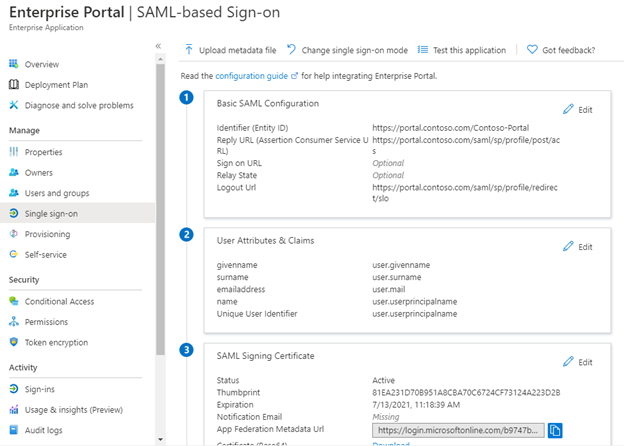Click Change single sign-on mode label
The image size is (624, 446).
[355, 50]
